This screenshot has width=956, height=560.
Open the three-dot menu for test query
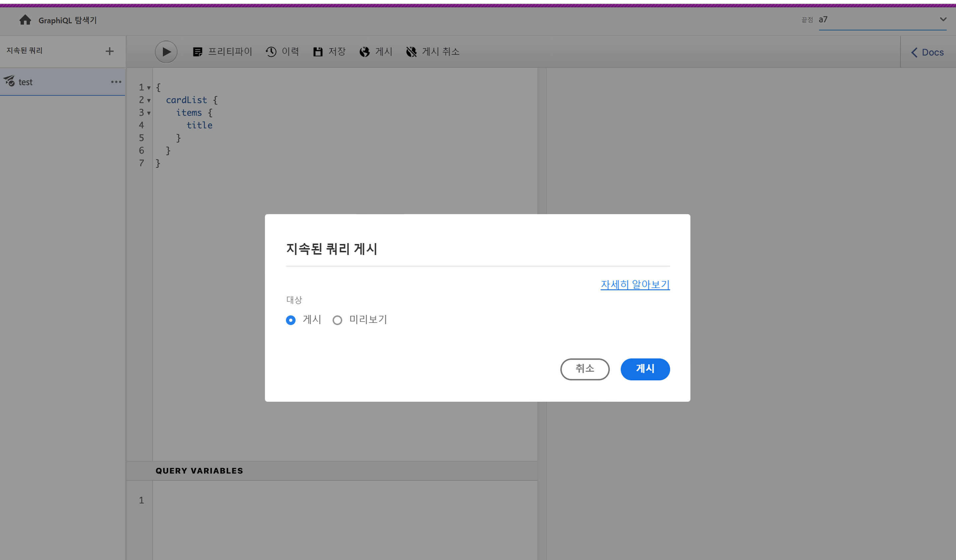point(116,82)
